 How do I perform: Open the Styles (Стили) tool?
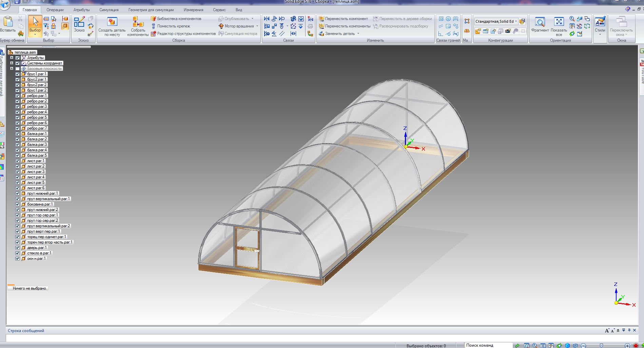pos(600,22)
